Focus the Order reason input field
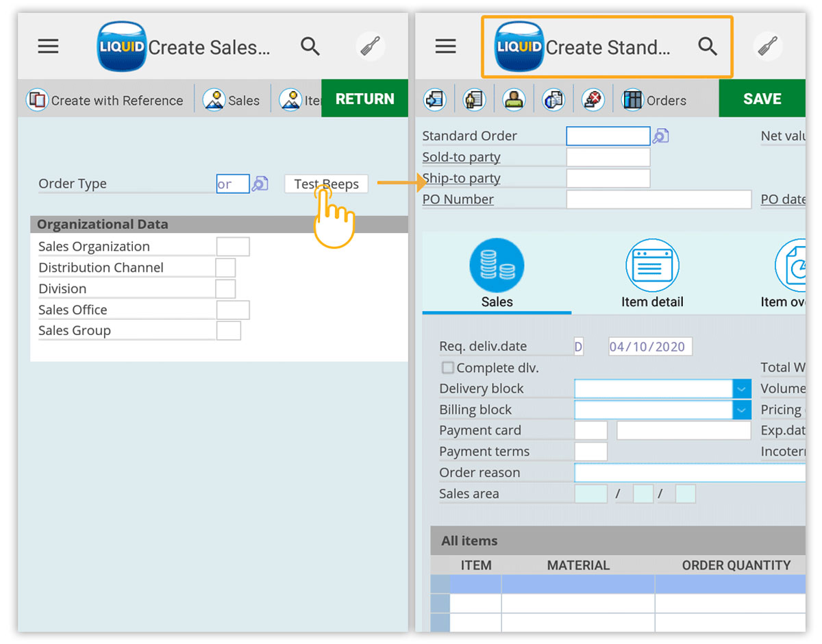Viewport: 822px width, 644px height. point(690,473)
